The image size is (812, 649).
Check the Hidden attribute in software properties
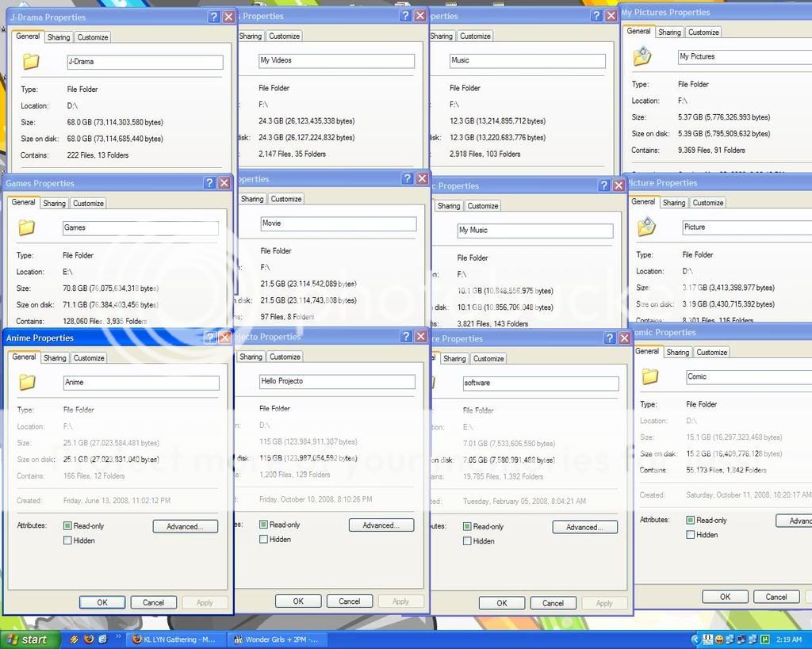click(467, 541)
